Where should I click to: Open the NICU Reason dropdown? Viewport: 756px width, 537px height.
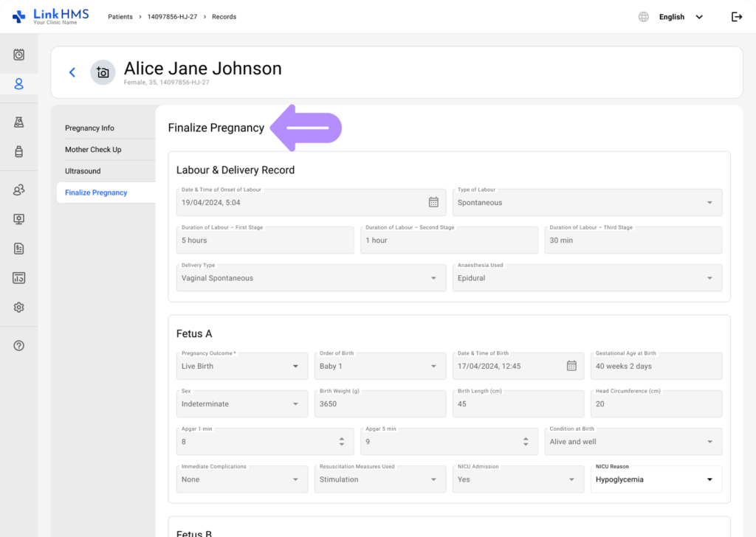pos(656,479)
